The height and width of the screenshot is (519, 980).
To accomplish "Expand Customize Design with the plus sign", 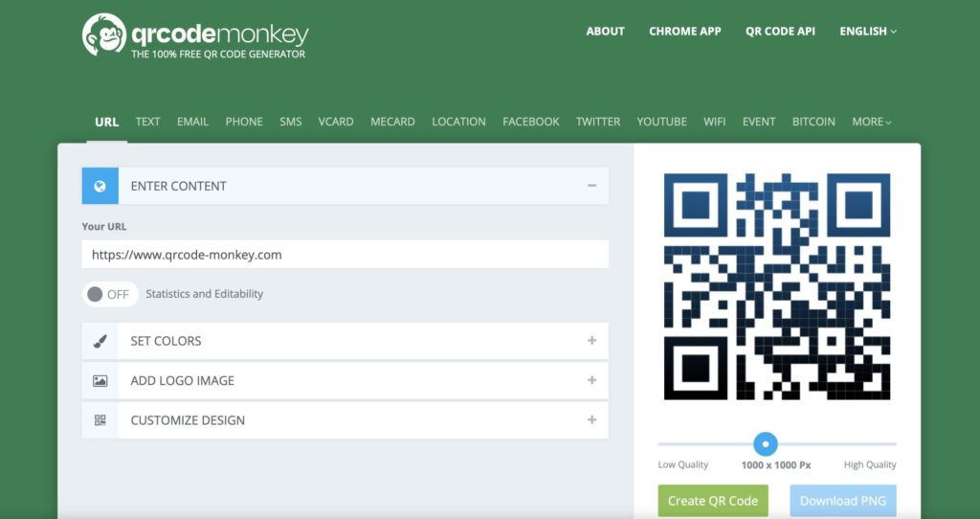I will pos(591,419).
